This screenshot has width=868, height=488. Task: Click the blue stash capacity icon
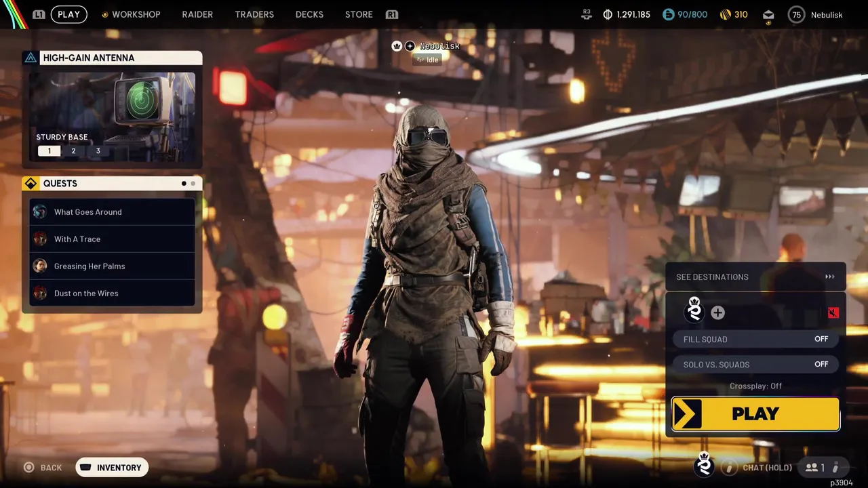669,14
